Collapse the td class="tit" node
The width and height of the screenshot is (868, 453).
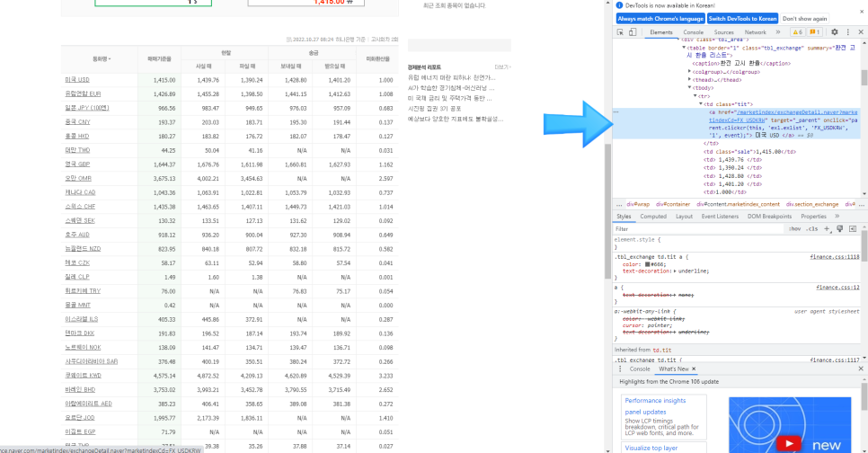click(x=701, y=104)
